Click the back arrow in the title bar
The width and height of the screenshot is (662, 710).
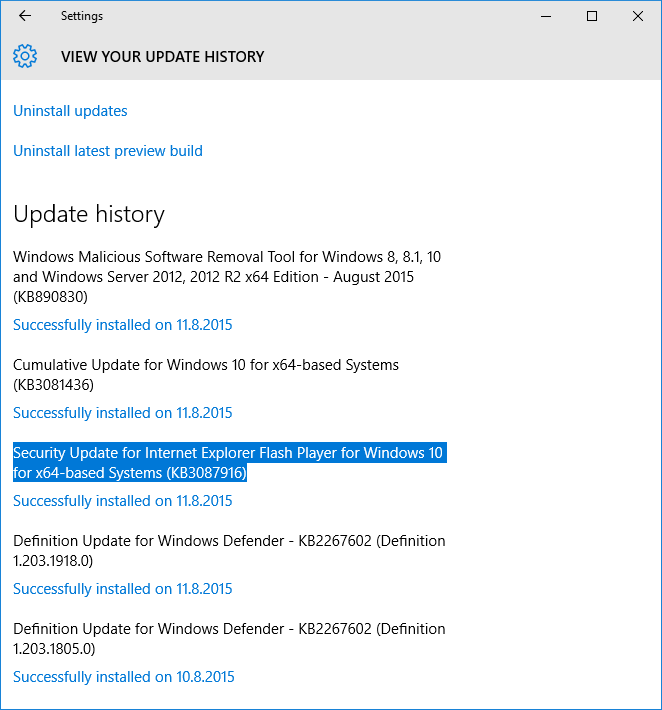[24, 16]
